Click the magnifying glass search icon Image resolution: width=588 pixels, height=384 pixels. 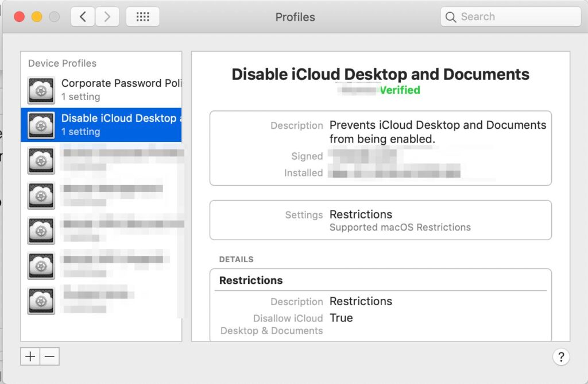click(x=450, y=17)
